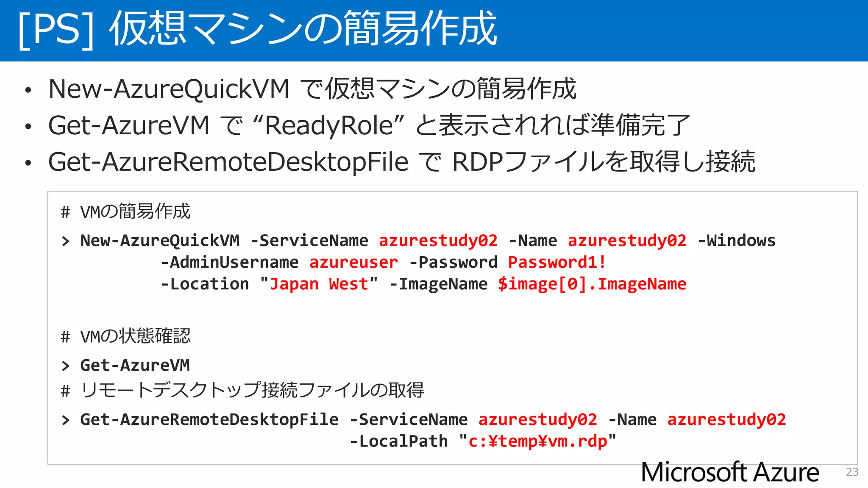Click the '-LocalPath' parameter

[398, 441]
